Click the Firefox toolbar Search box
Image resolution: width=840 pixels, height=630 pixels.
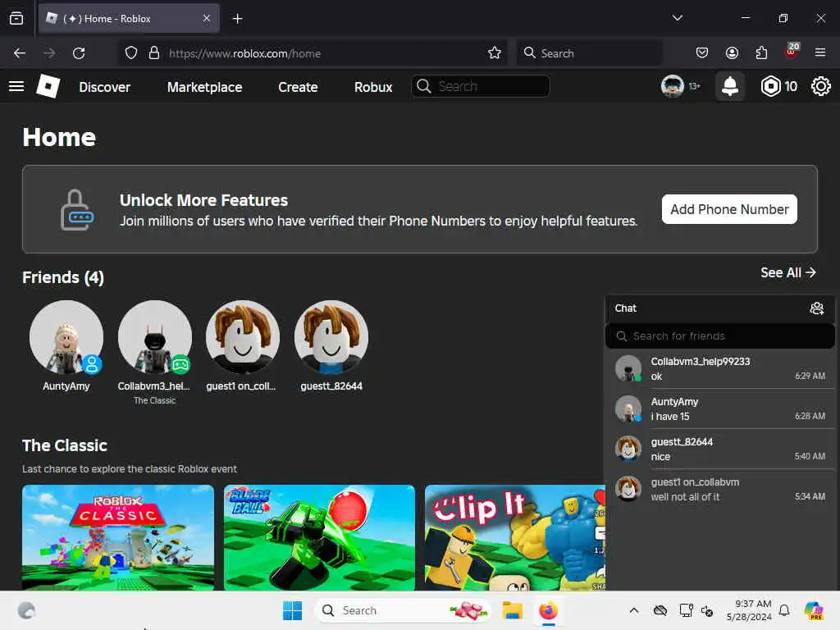point(589,53)
